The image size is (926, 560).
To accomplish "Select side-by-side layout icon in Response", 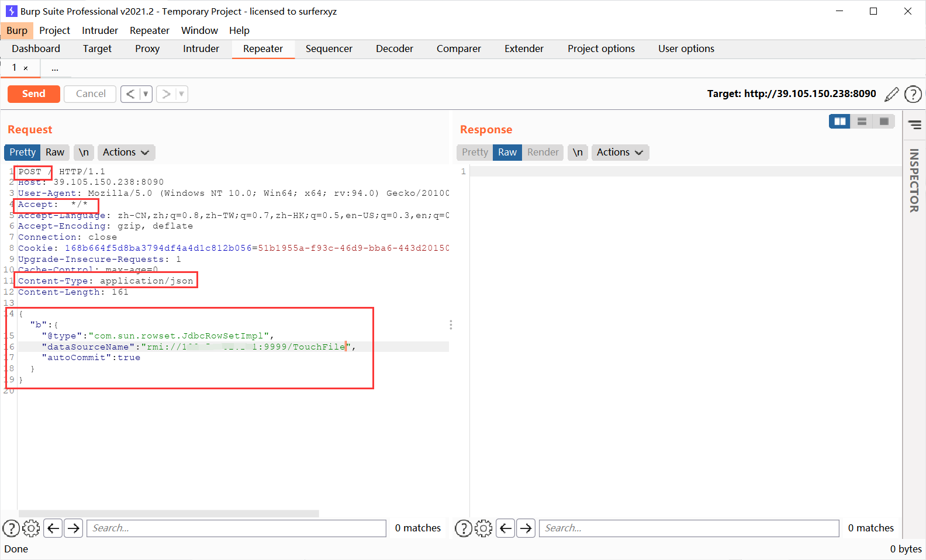I will pos(840,122).
